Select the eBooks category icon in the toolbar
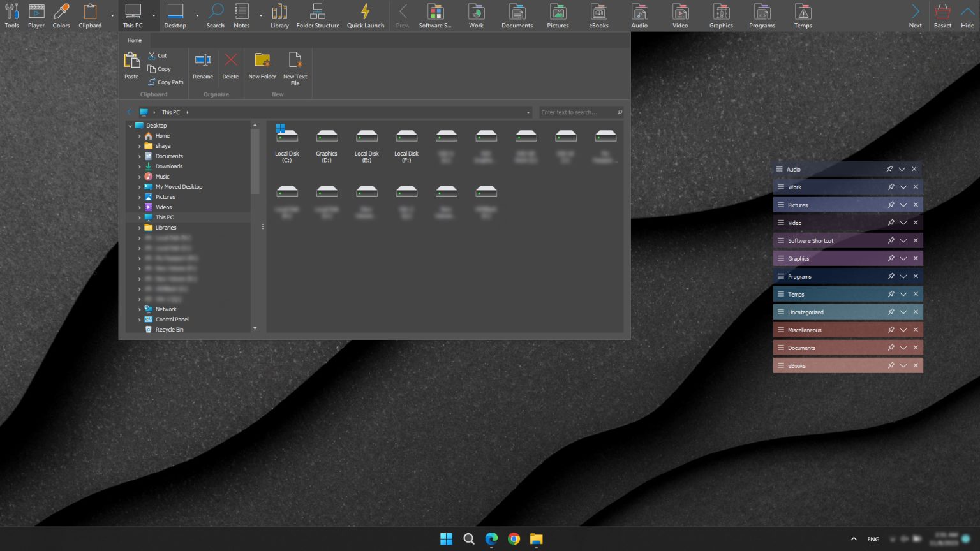This screenshot has width=980, height=551. coord(598,13)
